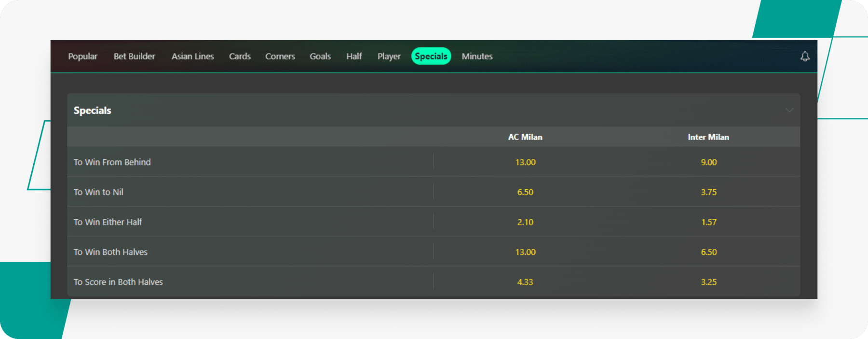Viewport: 868px width, 339px height.
Task: Bet AC Milan To Win From Behind 13.00
Action: click(525, 162)
